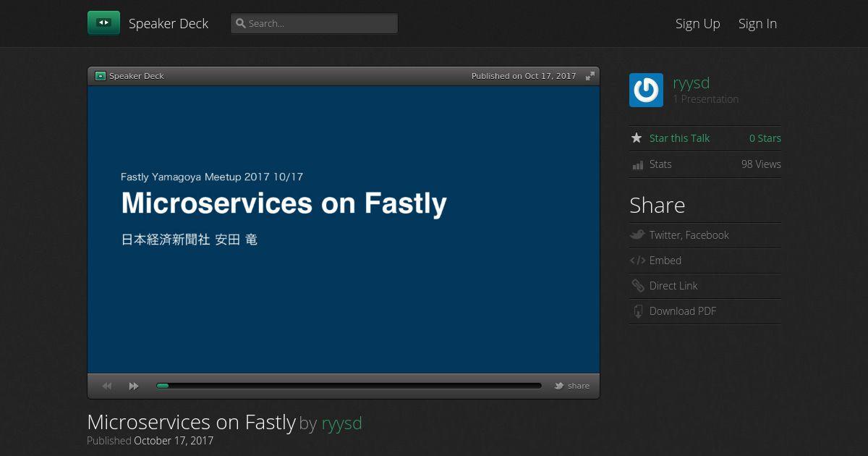This screenshot has width=868, height=456.
Task: Star this Talk
Action: (679, 138)
